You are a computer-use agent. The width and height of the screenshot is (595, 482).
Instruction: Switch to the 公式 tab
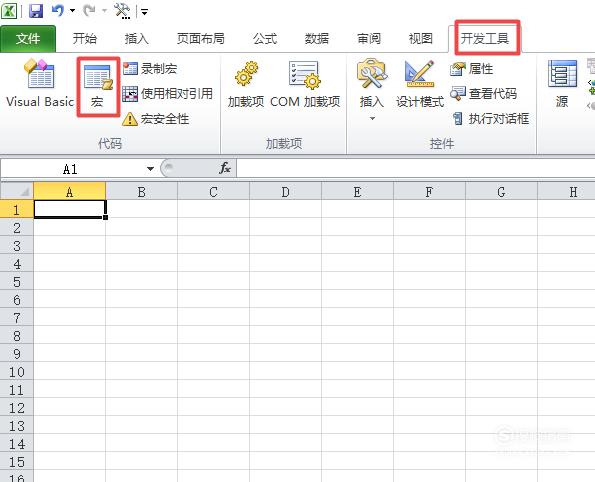(x=265, y=39)
